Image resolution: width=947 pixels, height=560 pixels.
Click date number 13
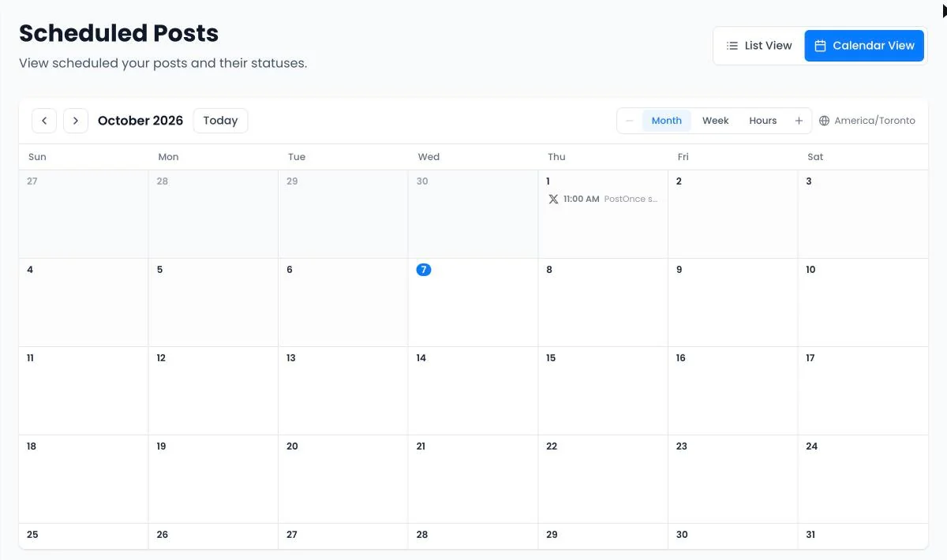(291, 358)
